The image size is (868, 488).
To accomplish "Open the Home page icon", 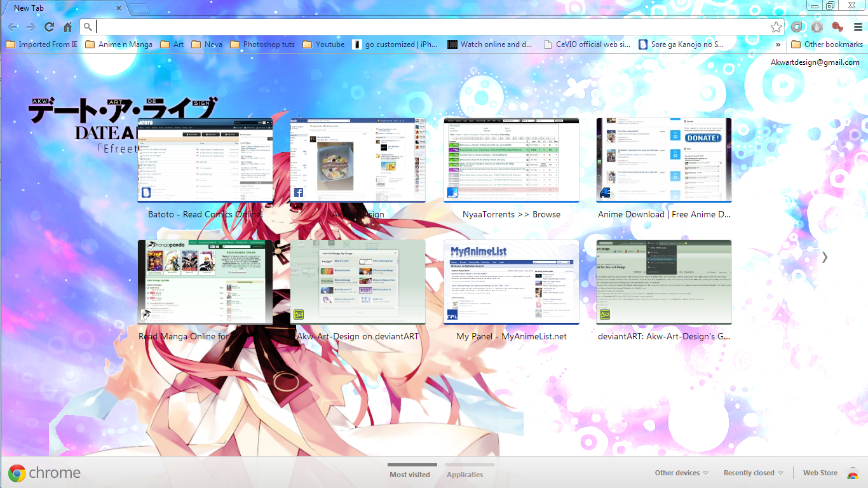I will (67, 27).
